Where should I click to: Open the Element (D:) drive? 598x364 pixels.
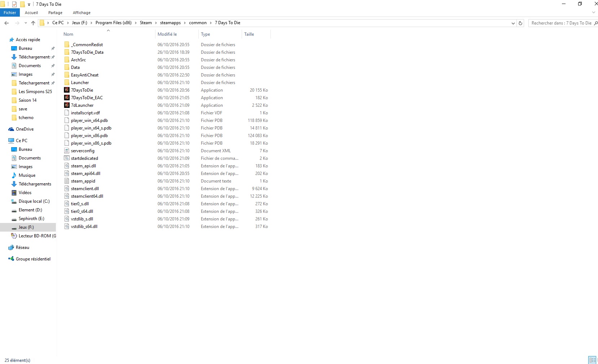tap(30, 210)
